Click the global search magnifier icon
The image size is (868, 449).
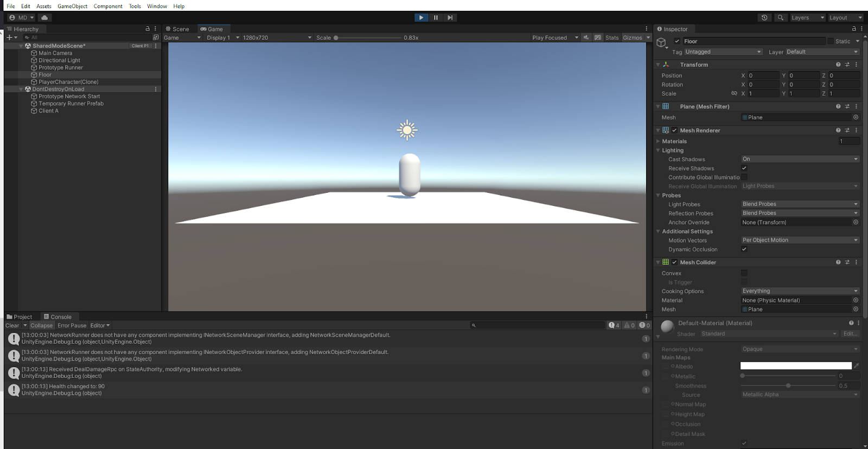(x=780, y=17)
